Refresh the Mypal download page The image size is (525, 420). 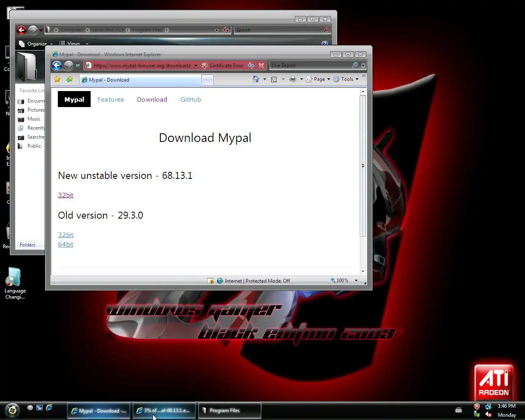click(x=251, y=66)
